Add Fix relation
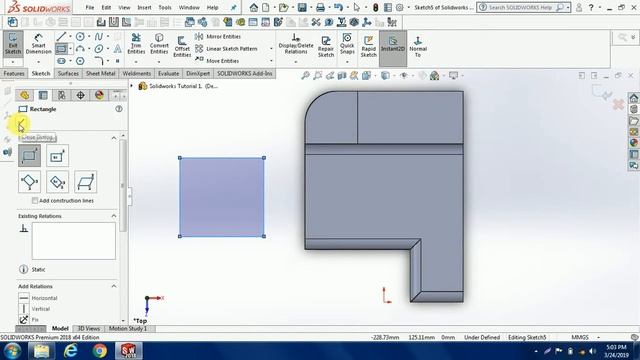This screenshot has height=360, width=640. [x=29, y=320]
